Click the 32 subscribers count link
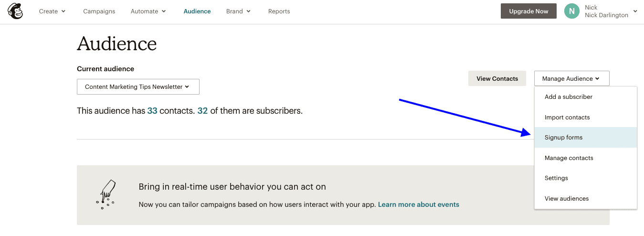 [x=202, y=111]
